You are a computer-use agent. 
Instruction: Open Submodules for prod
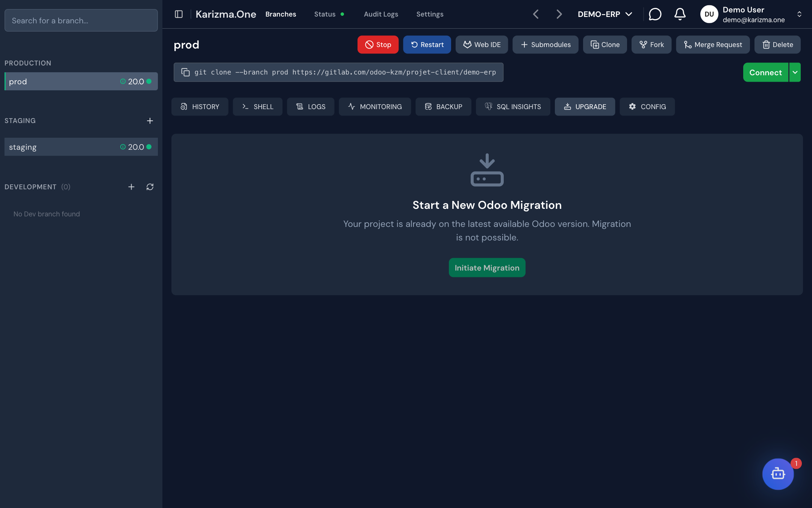[545, 45]
